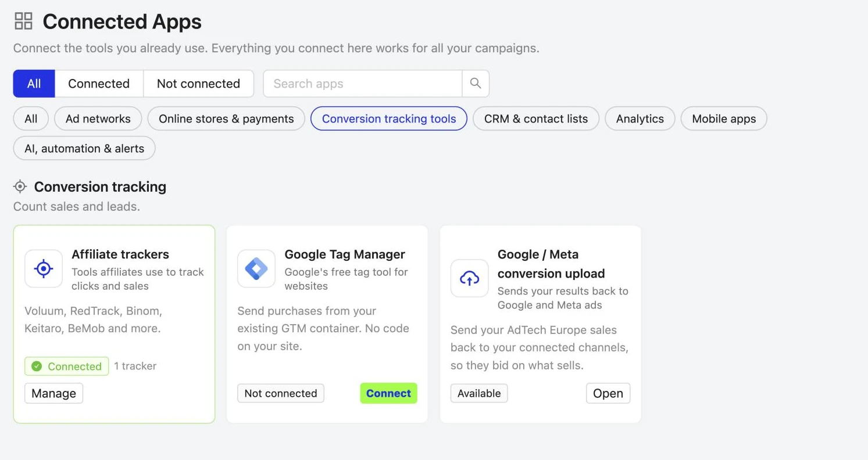Click the cloud upload icon
The height and width of the screenshot is (460, 868).
470,278
